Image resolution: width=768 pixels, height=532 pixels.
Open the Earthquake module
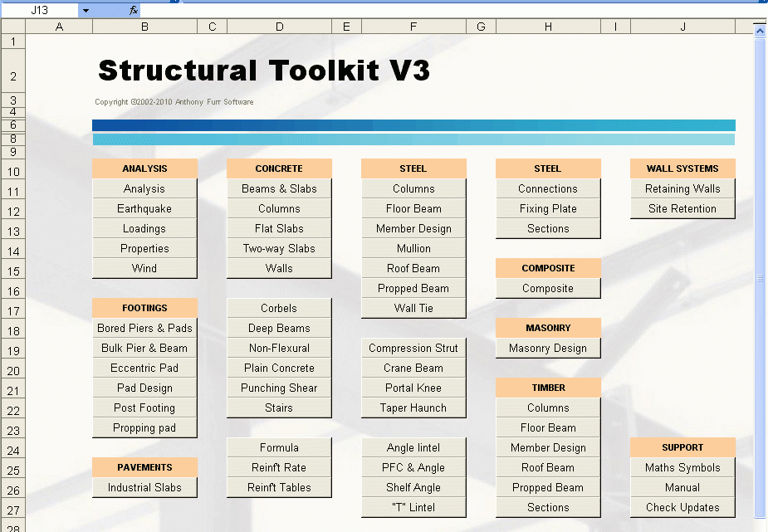(x=144, y=209)
